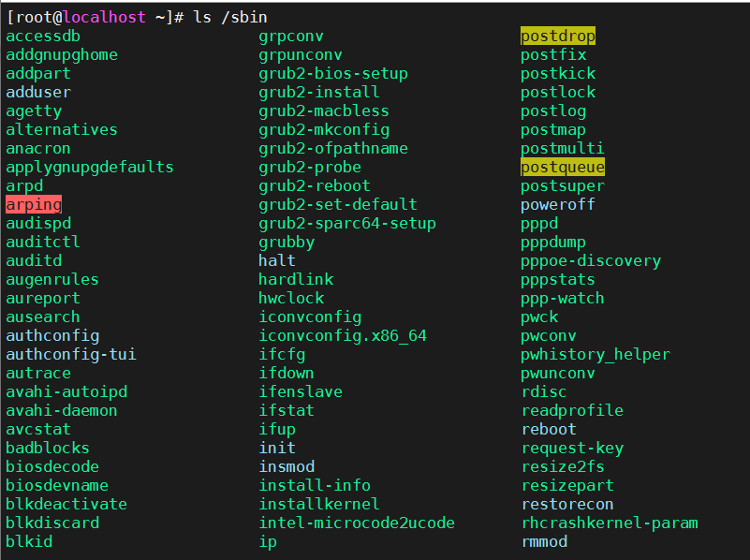Select the grub2-sparc64-setup entry

[x=347, y=223]
